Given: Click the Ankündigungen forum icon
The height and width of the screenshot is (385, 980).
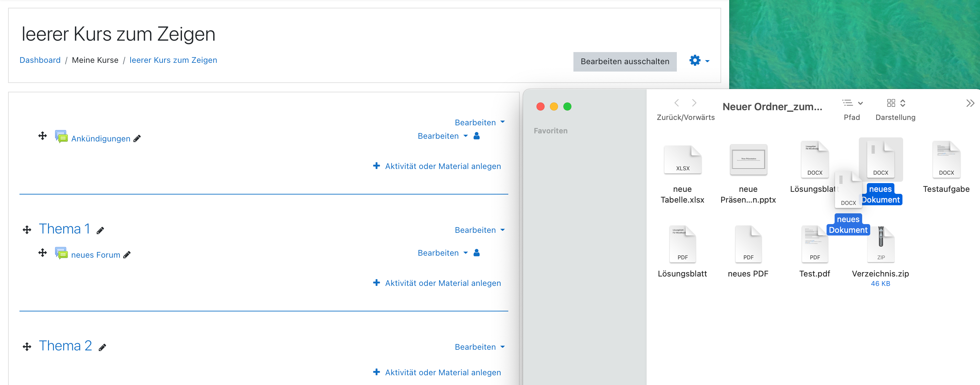Looking at the screenshot, I should [x=61, y=136].
